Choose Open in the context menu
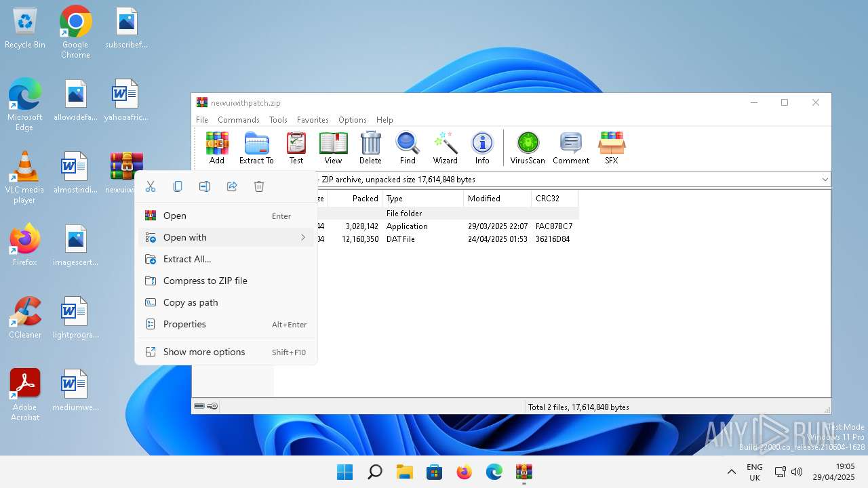This screenshot has width=868, height=488. [x=227, y=216]
